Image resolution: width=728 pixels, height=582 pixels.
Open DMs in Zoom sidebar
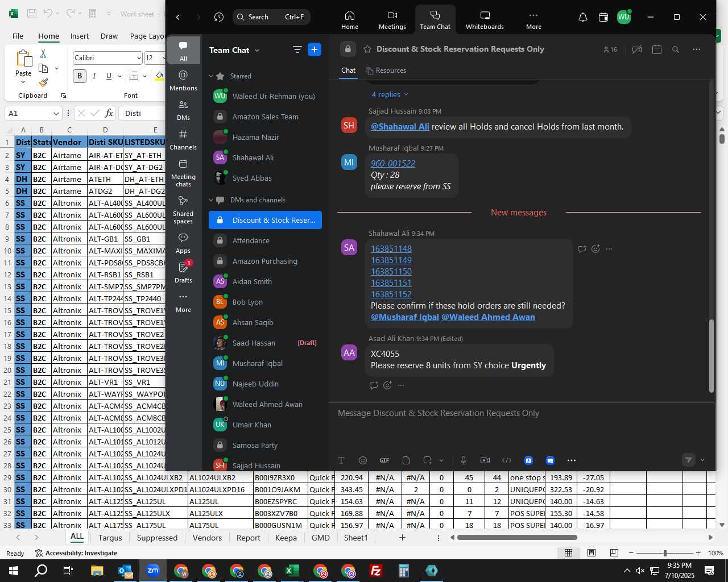pyautogui.click(x=183, y=110)
